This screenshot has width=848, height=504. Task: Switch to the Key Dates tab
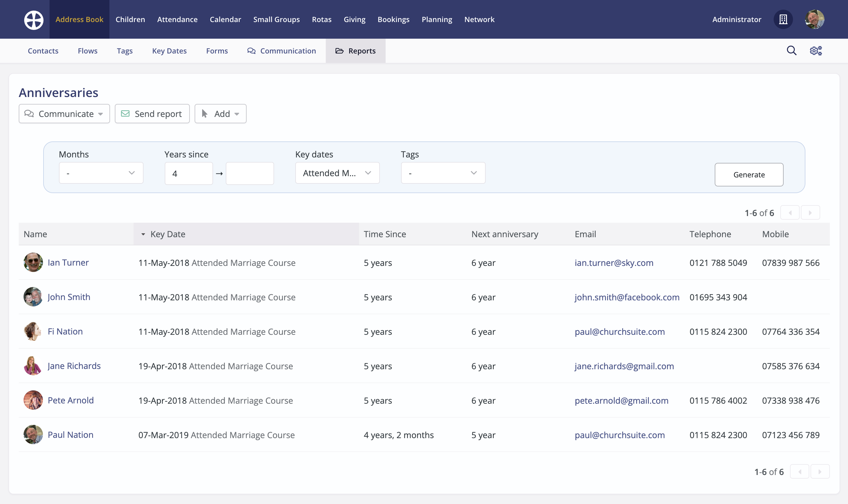click(169, 51)
